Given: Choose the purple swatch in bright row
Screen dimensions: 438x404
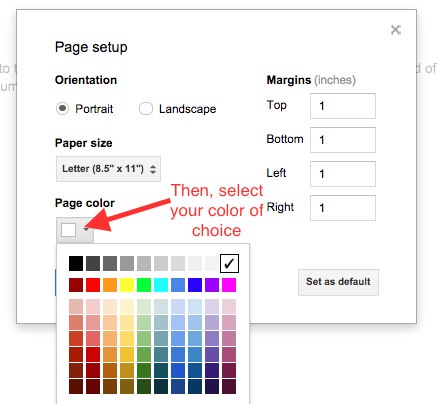Looking at the screenshot, I should point(212,285).
